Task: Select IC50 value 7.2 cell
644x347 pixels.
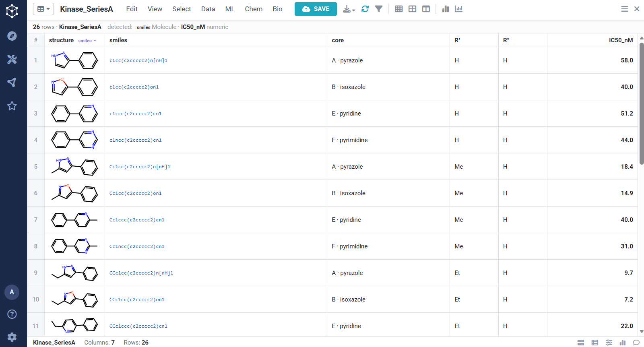Action: click(x=592, y=299)
